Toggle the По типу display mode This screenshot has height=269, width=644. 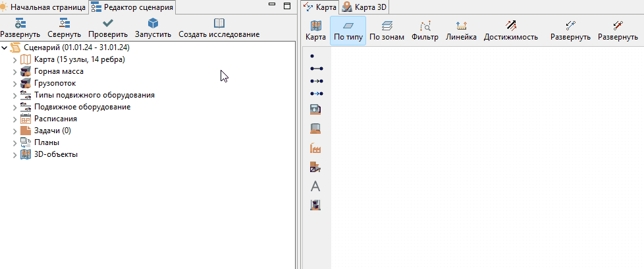pos(348,30)
